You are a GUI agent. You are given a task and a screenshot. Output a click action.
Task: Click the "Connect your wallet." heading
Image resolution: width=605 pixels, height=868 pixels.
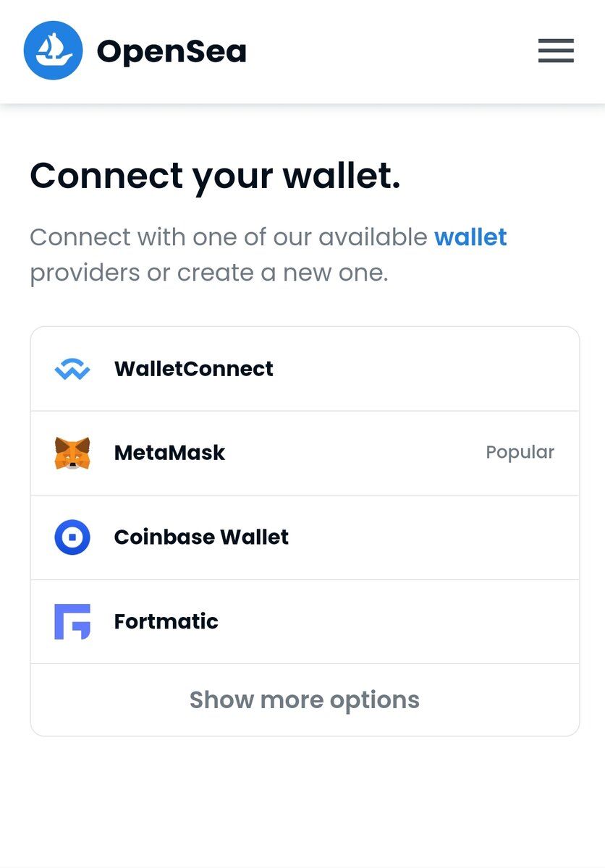tap(215, 177)
